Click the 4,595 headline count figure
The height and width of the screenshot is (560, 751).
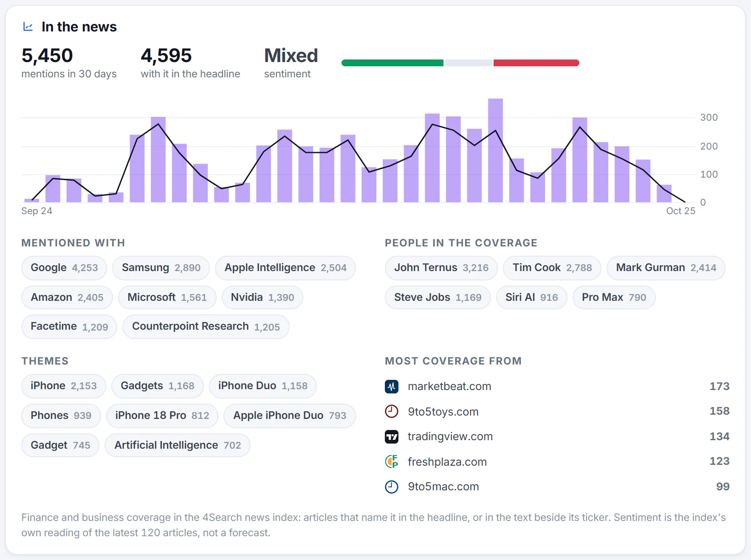click(166, 56)
